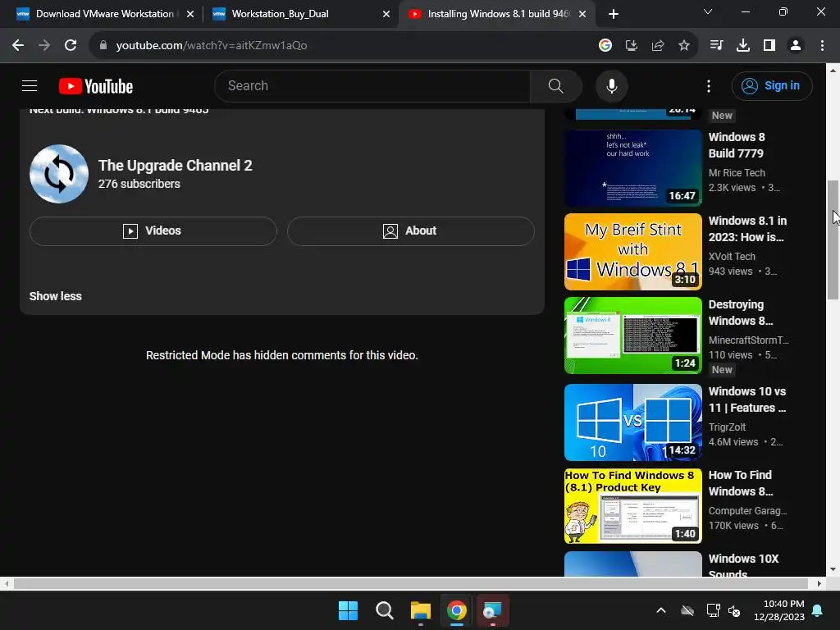The height and width of the screenshot is (630, 840).
Task: Click TrigrZolt channel name
Action: pos(727,427)
